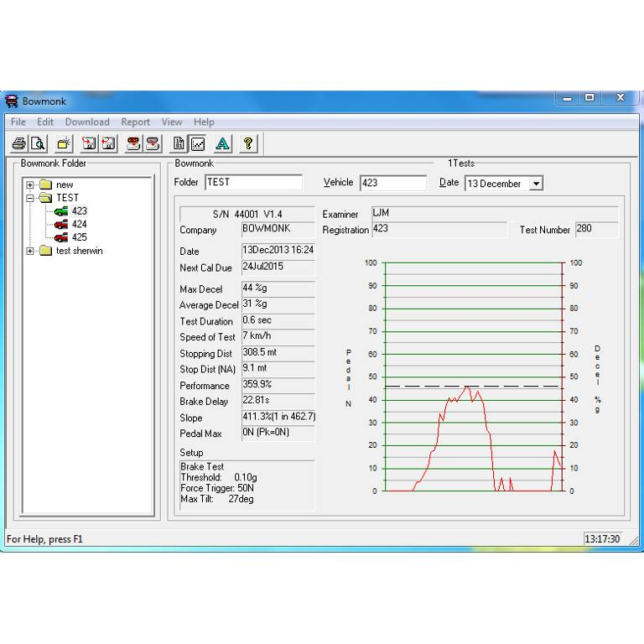The image size is (644, 644).
Task: Click the open TEST folder icon
Action: [45, 198]
